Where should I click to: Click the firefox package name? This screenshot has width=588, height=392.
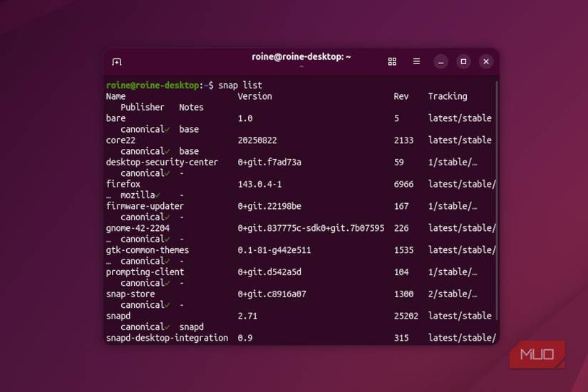pyautogui.click(x=123, y=184)
